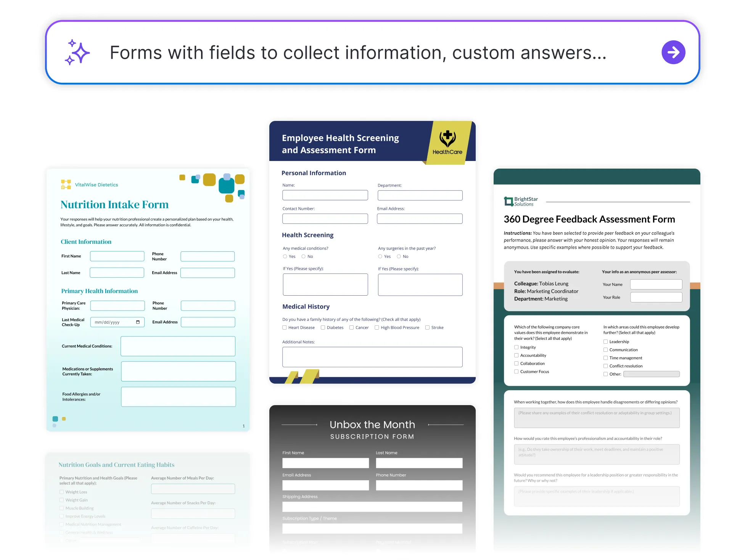This screenshot has height=560, width=745.
Task: Click the HealthCare logo badge
Action: 447,143
